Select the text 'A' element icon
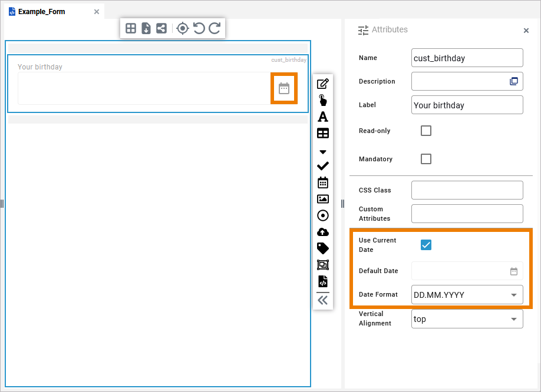541x392 pixels. click(323, 117)
